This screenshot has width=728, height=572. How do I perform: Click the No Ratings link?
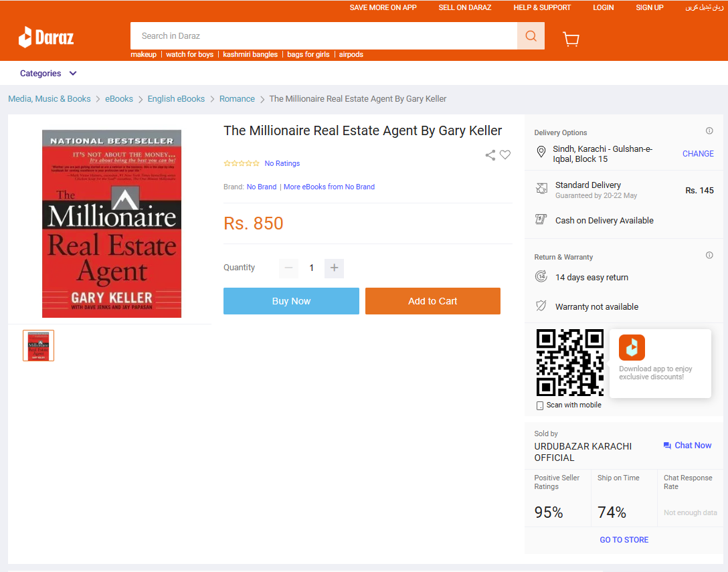tap(282, 163)
